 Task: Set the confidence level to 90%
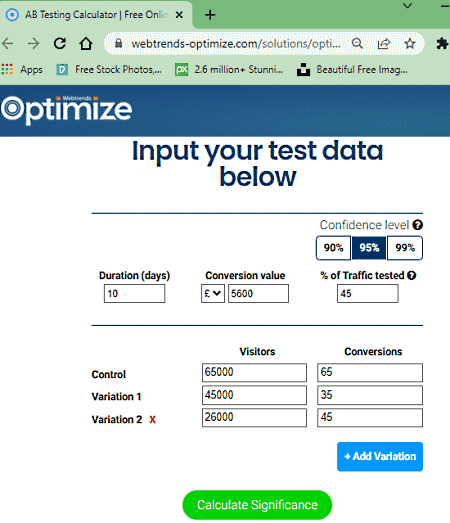(333, 248)
